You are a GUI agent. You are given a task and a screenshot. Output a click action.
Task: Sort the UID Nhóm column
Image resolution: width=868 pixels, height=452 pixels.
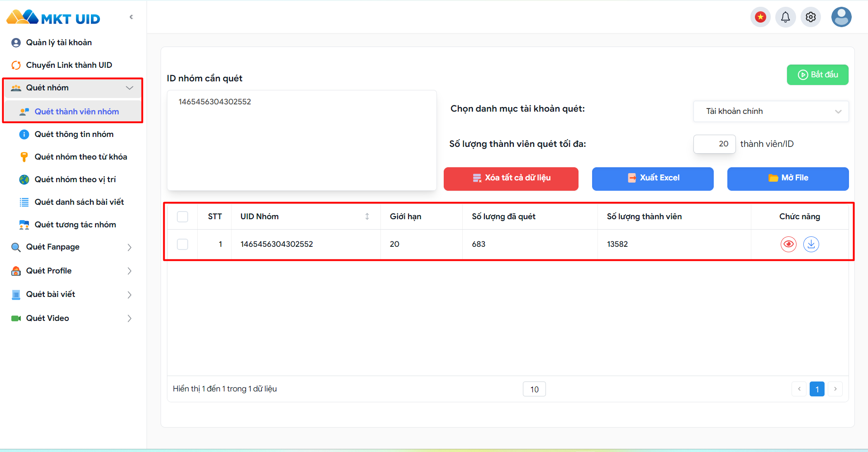[x=367, y=217]
